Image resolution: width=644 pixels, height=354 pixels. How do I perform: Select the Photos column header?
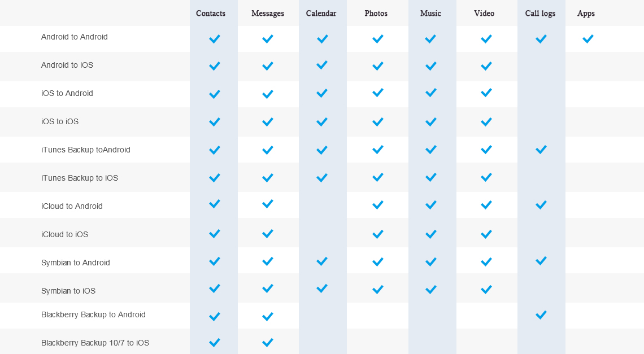click(376, 13)
